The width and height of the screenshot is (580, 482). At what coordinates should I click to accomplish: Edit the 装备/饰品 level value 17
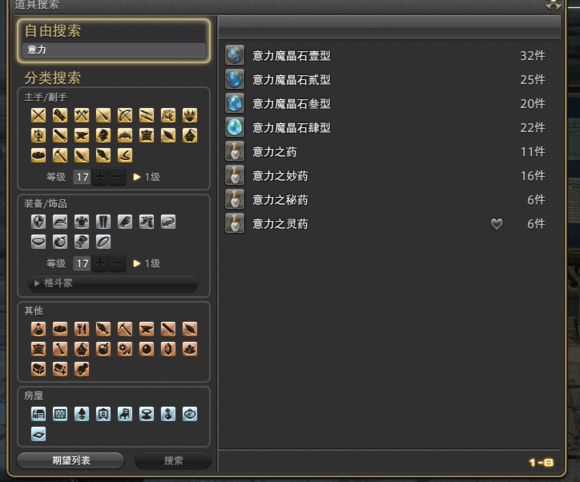click(x=82, y=263)
